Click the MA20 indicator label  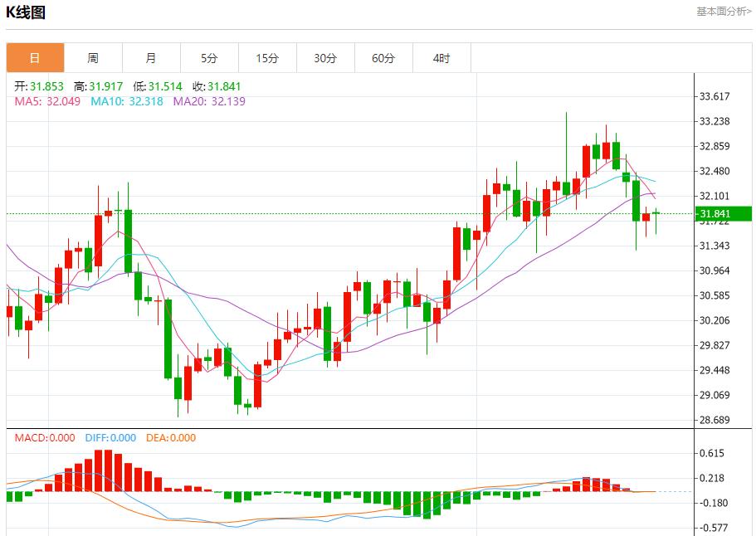click(x=209, y=101)
